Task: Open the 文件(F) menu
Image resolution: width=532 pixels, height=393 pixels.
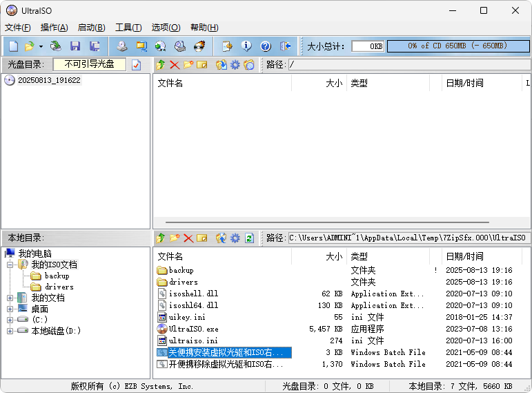Action: pos(18,28)
